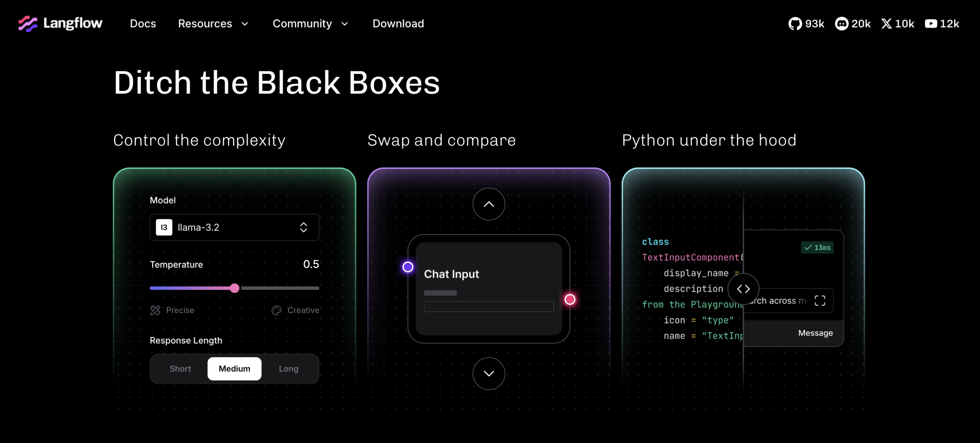
Task: Click 'Python under the hood' heading
Action: pos(709,140)
